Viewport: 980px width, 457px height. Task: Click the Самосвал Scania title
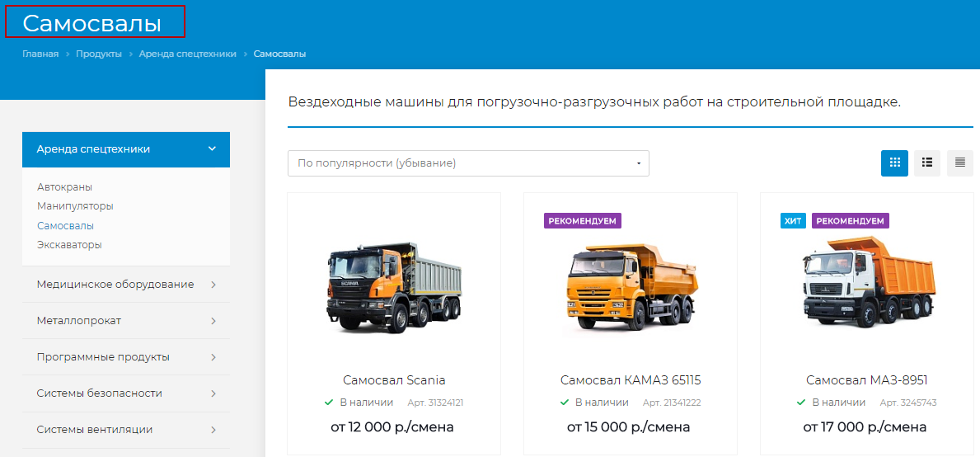tap(394, 380)
